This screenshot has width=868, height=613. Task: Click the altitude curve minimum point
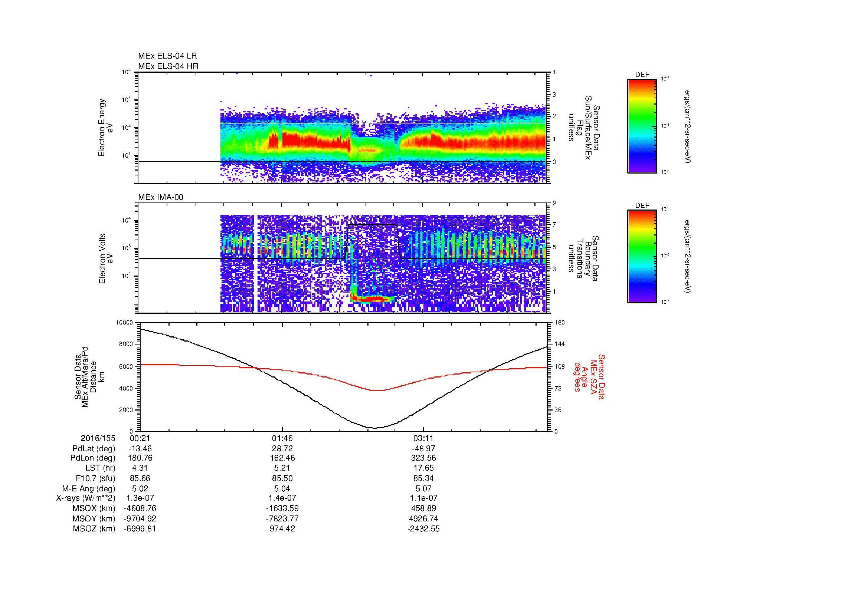coord(375,428)
